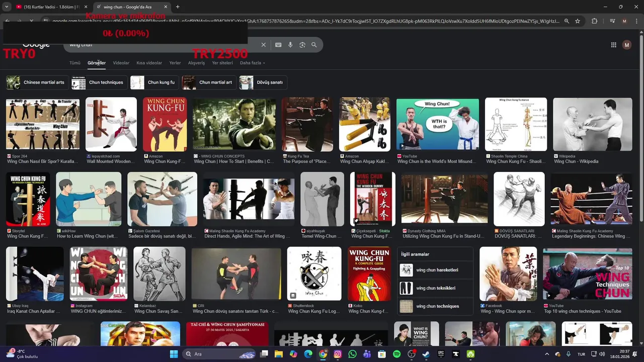Filter by Chun kung fu chip

[153, 82]
